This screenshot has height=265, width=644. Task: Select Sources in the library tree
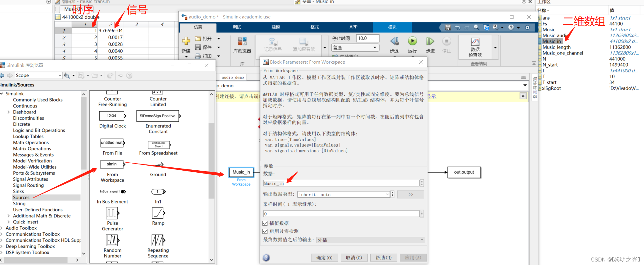(x=21, y=198)
